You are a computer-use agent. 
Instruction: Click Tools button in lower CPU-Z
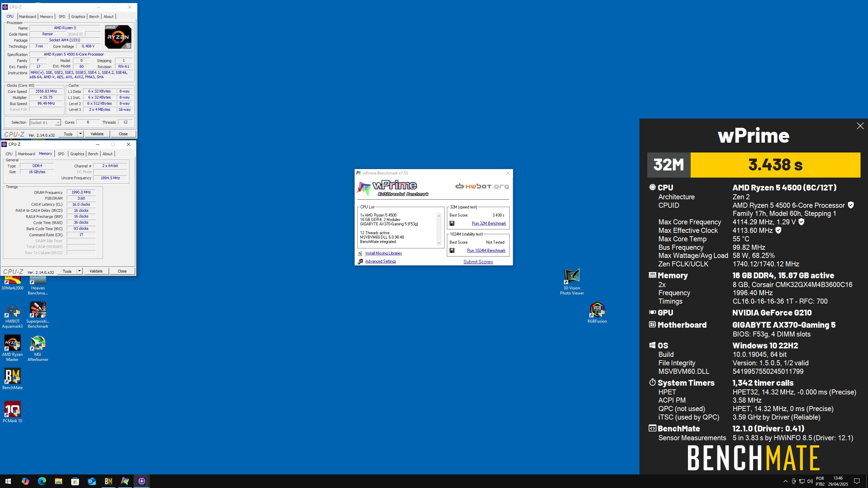click(x=67, y=271)
